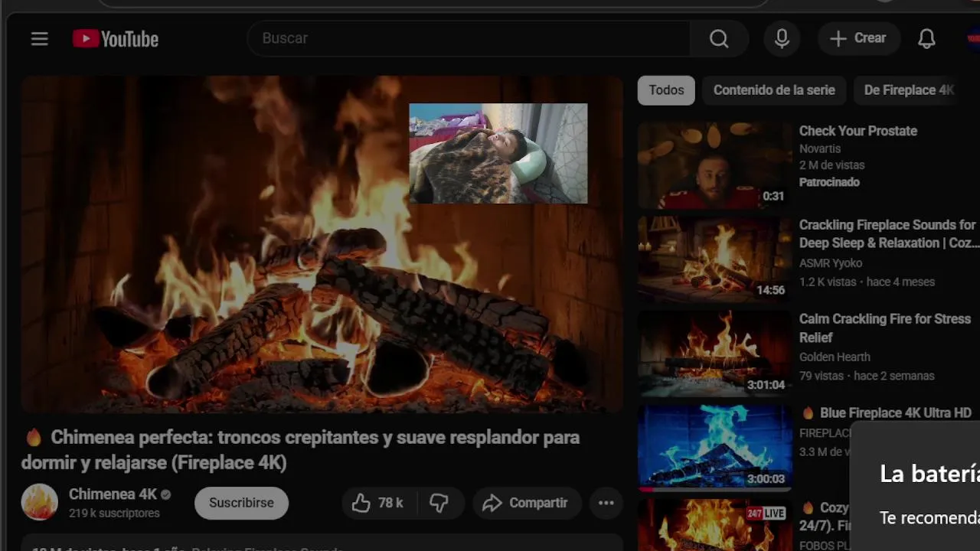Open the Crear upload menu

click(858, 38)
